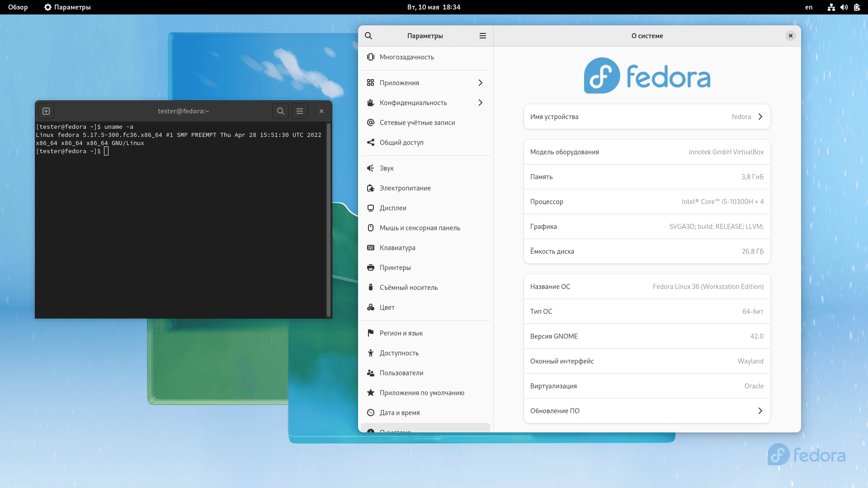Close the terminal window
This screenshot has height=488, width=868.
click(321, 111)
